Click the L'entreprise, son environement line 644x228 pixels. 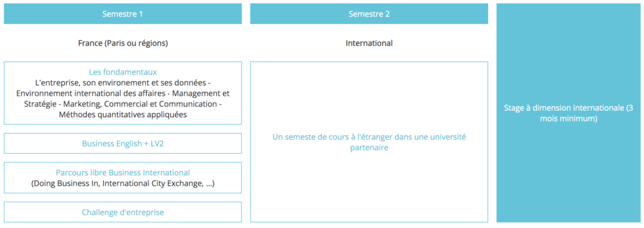click(x=123, y=83)
